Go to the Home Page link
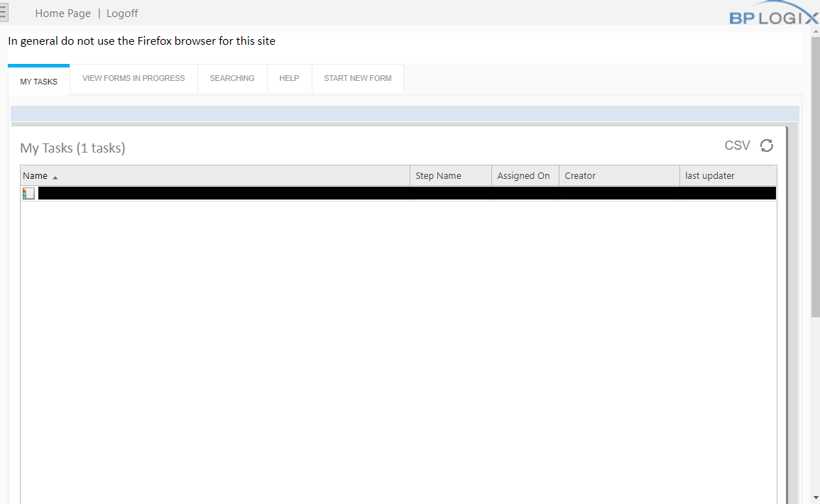 (63, 13)
